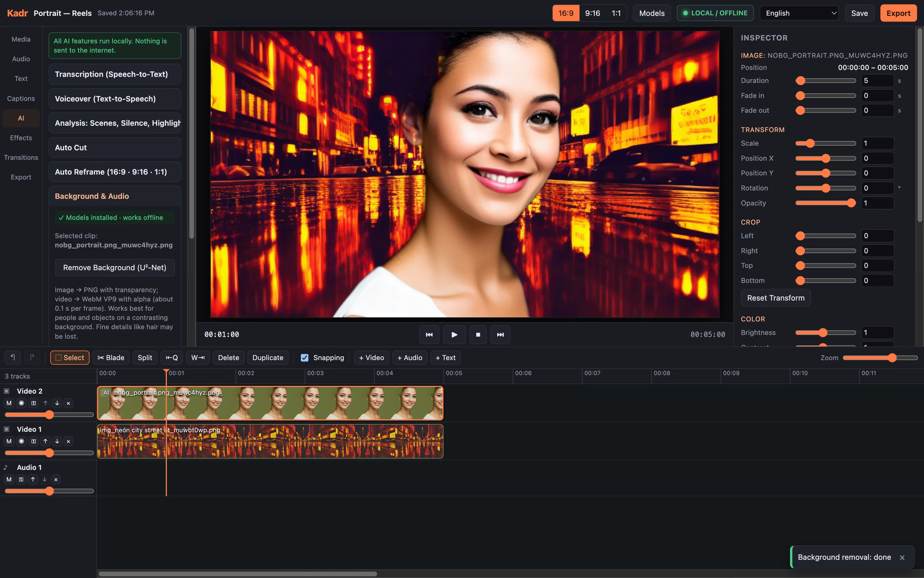This screenshot has height=578, width=924.
Task: Delete the Audio 1 track
Action: [56, 479]
